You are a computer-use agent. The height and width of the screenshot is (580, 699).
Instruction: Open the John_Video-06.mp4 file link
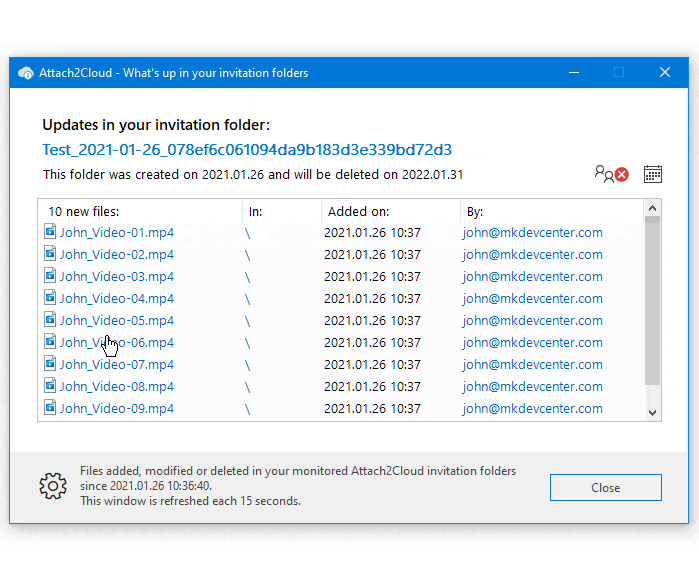[117, 342]
